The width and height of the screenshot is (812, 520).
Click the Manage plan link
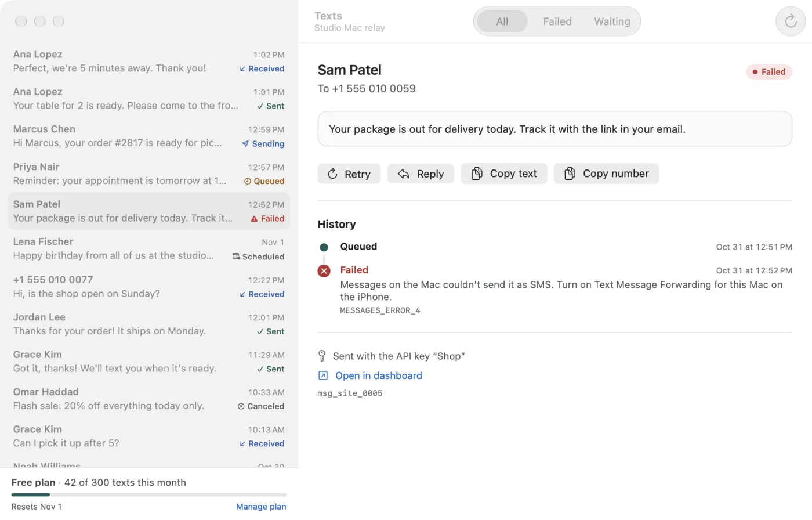(x=261, y=507)
